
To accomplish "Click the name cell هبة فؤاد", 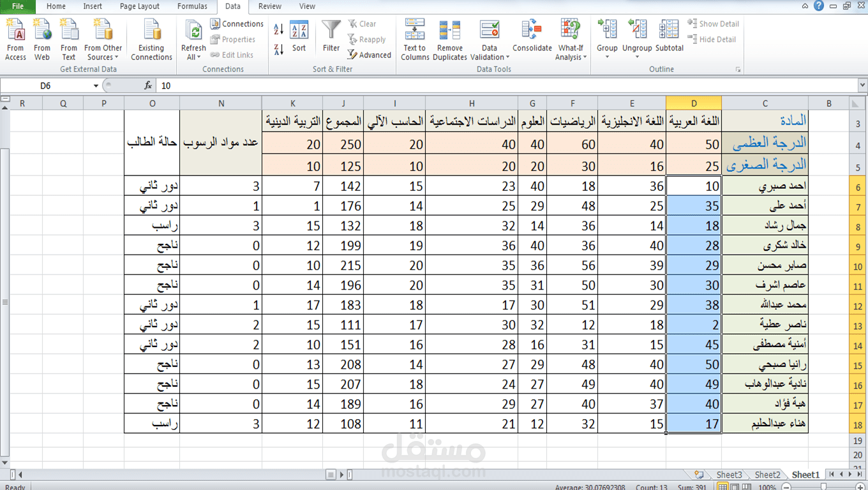I will [x=765, y=404].
